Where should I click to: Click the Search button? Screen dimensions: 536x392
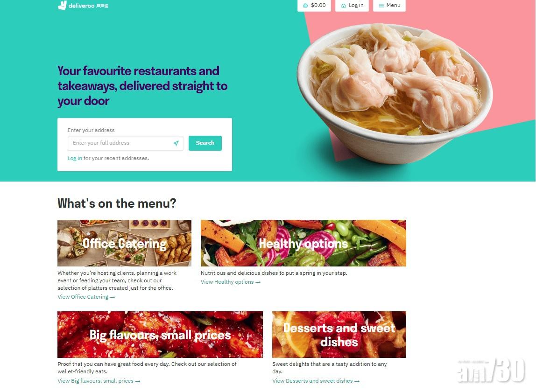pos(205,143)
